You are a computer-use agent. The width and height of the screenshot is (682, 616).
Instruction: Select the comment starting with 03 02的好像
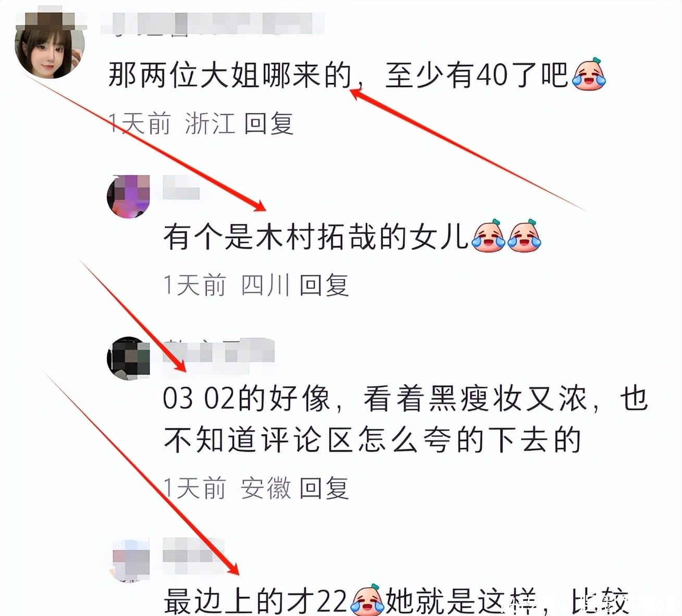pyautogui.click(x=405, y=419)
